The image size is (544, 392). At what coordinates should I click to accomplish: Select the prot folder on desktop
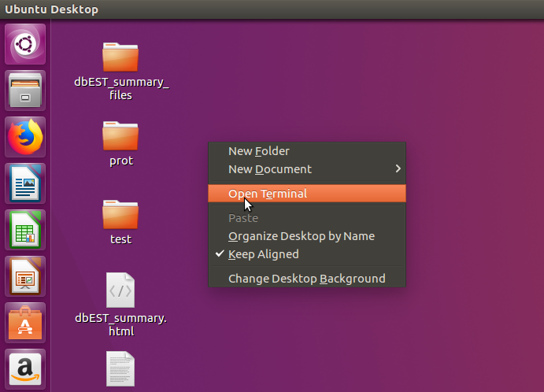click(120, 135)
